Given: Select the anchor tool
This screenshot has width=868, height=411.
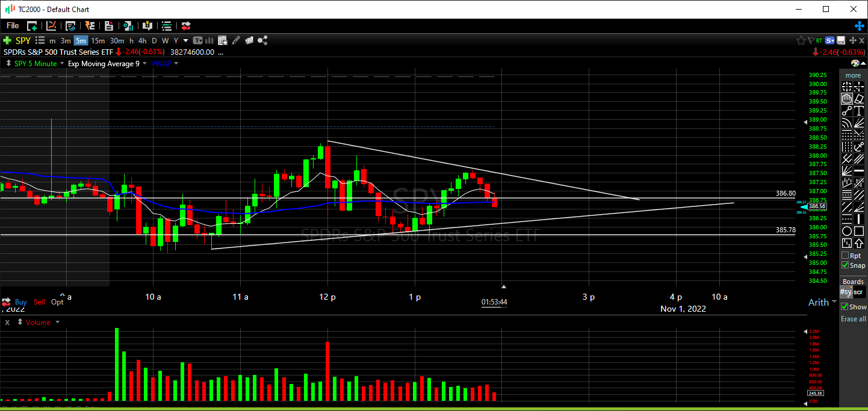Looking at the screenshot, I should pyautogui.click(x=859, y=147).
